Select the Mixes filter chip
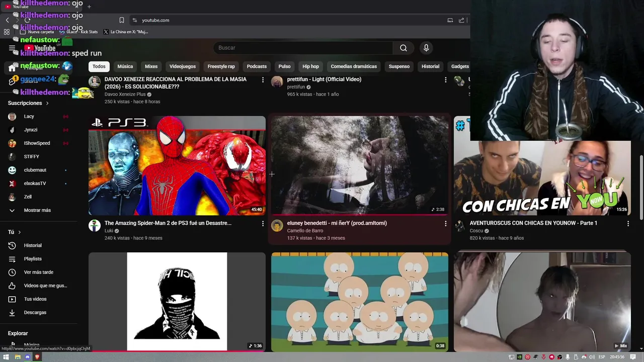Image resolution: width=644 pixels, height=362 pixels. [151, 66]
